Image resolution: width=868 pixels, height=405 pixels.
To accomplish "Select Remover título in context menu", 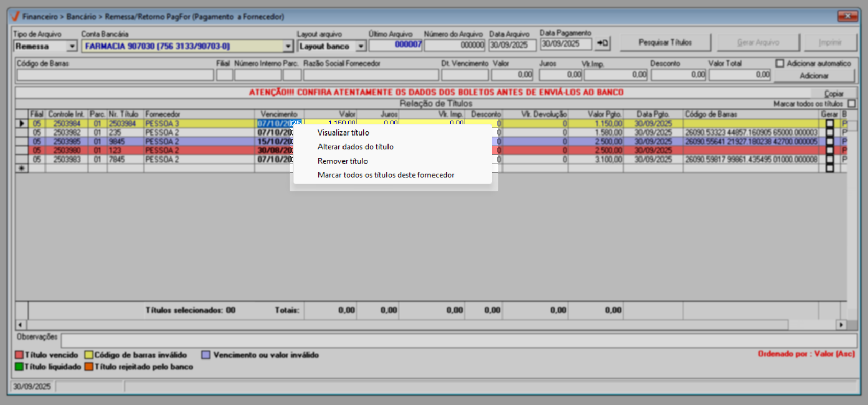I will (x=342, y=161).
